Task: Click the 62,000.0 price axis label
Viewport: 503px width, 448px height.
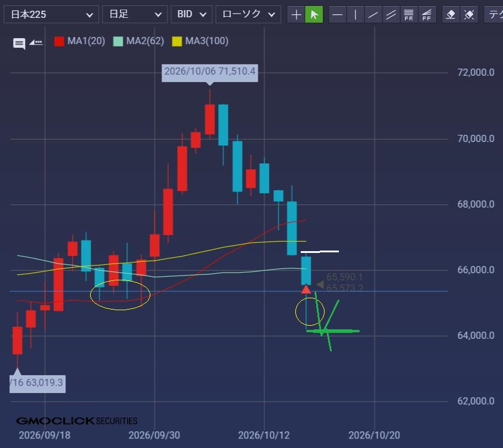Action: tap(476, 401)
